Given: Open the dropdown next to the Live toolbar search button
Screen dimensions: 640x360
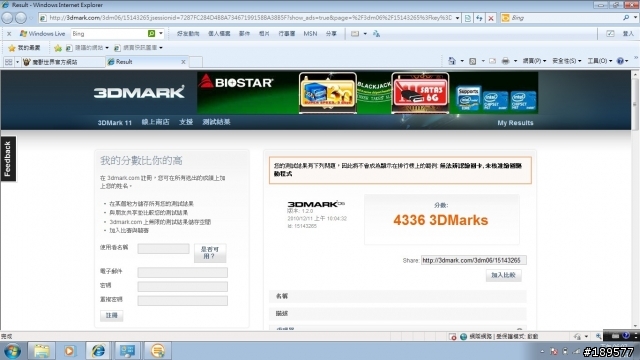Looking at the screenshot, I should (161, 33).
